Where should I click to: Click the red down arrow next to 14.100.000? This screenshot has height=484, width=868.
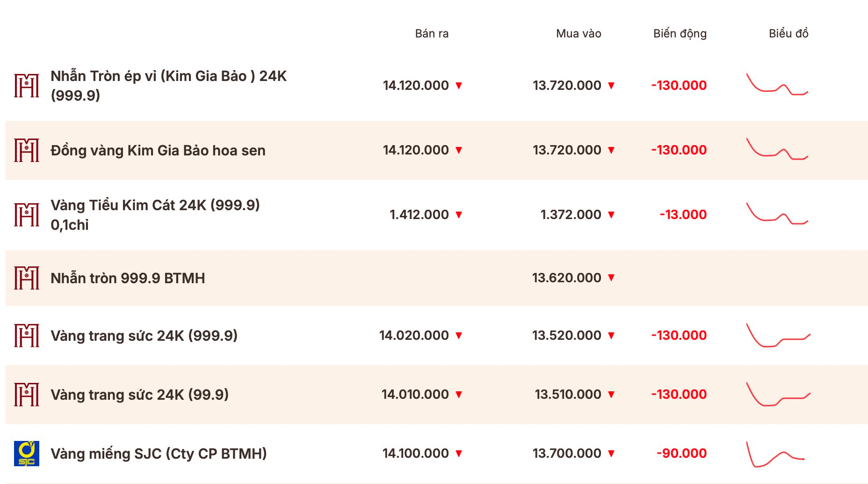[459, 454]
